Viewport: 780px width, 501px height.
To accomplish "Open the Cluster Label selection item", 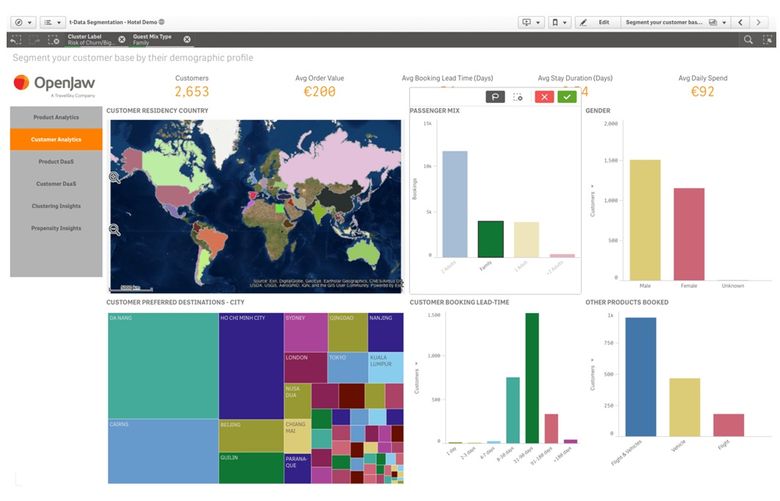I will coord(91,39).
